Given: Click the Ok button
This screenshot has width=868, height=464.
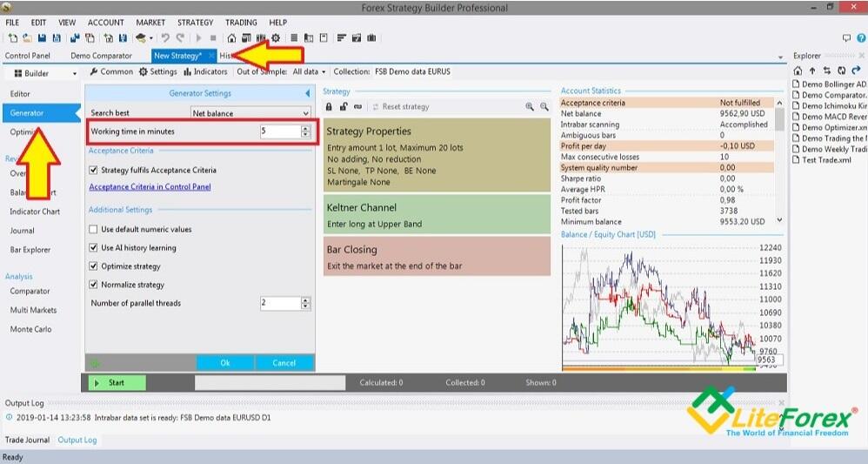Looking at the screenshot, I should tap(225, 363).
